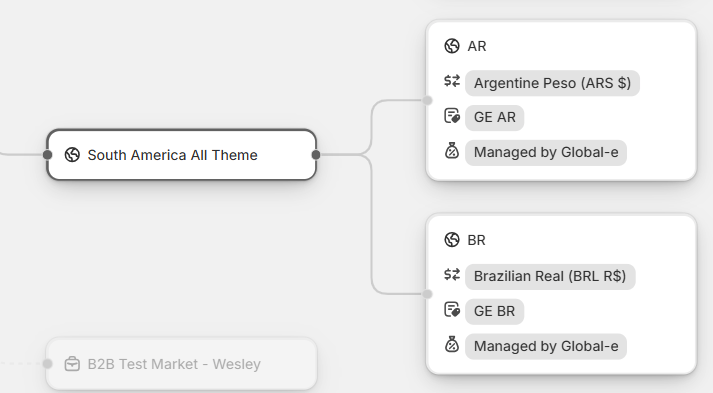Click the currency exchange icon in BR card

pos(452,275)
